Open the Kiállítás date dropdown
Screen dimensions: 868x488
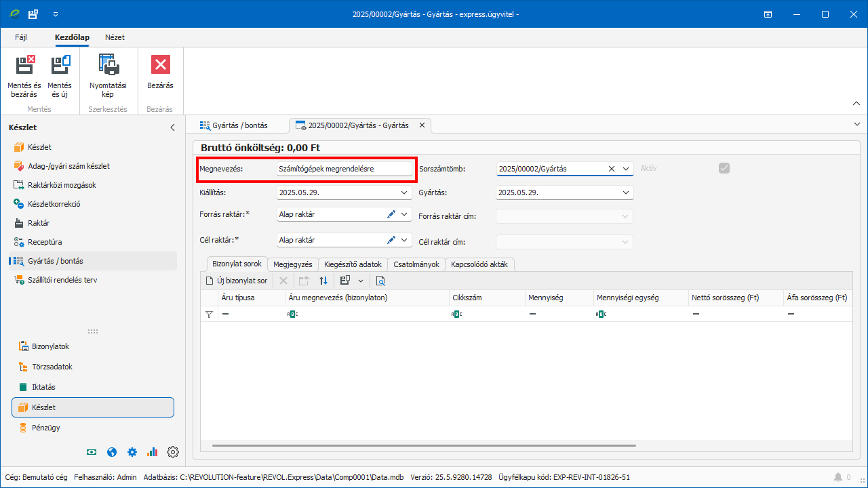click(x=405, y=192)
